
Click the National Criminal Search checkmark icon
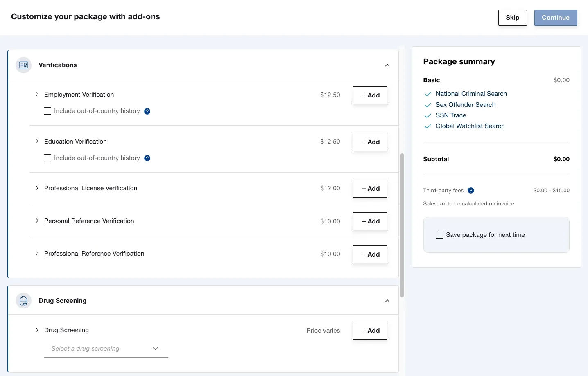click(427, 94)
